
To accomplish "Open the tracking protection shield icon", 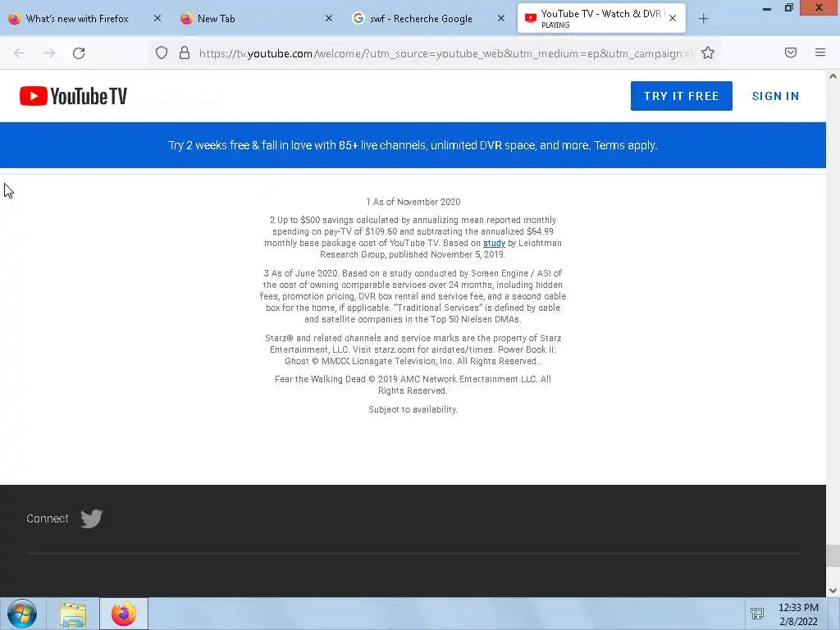I will coord(162,52).
